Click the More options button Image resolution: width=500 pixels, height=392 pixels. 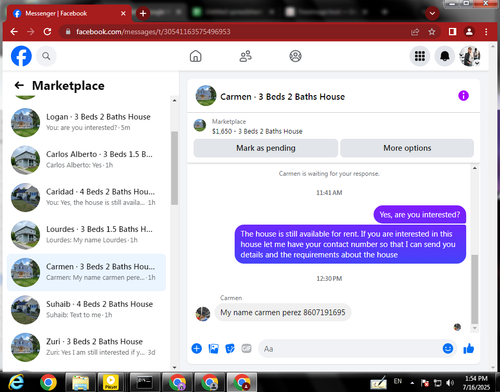coord(407,148)
